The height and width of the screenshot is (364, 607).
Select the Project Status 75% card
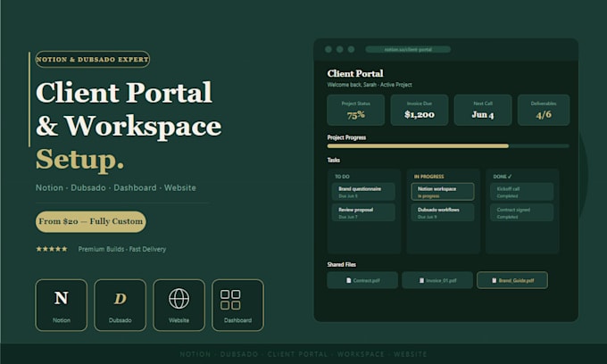pos(356,110)
